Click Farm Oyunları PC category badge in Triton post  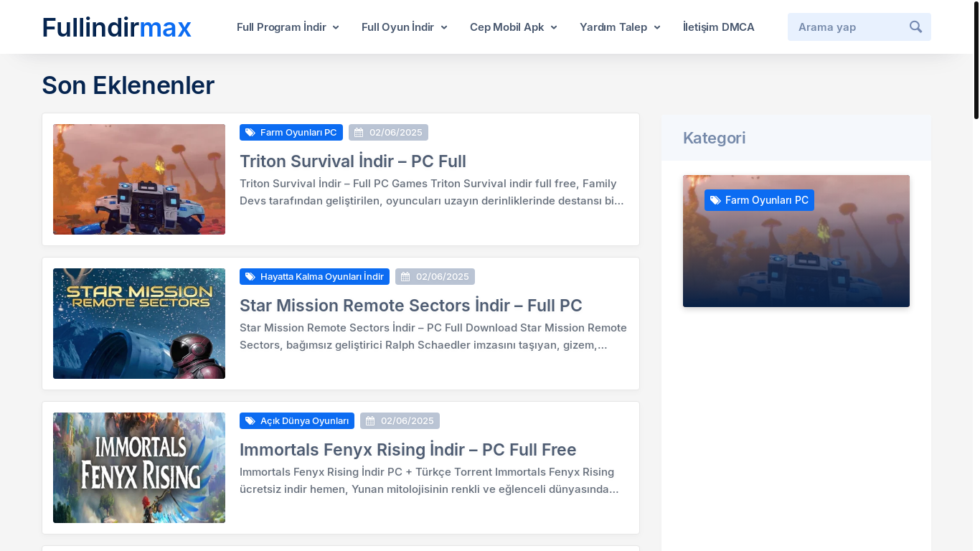click(291, 133)
